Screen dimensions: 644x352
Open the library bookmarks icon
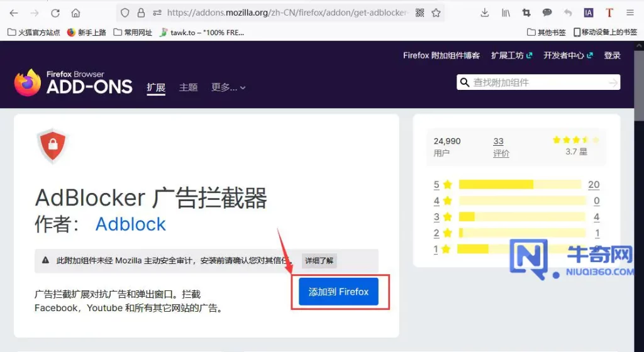coord(506,13)
